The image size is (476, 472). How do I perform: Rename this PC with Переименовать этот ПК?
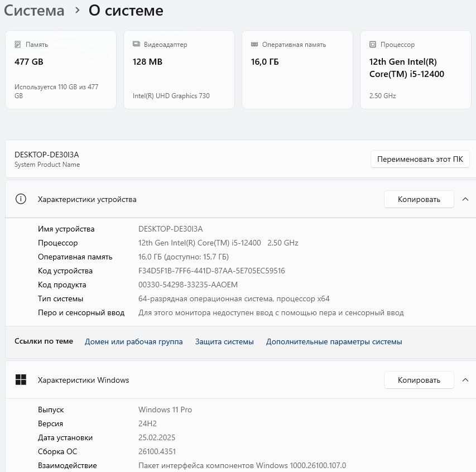pyautogui.click(x=420, y=159)
